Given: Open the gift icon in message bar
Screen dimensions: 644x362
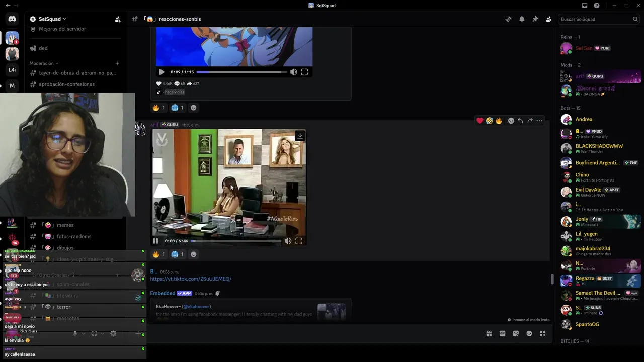Looking at the screenshot, I should 489,333.
